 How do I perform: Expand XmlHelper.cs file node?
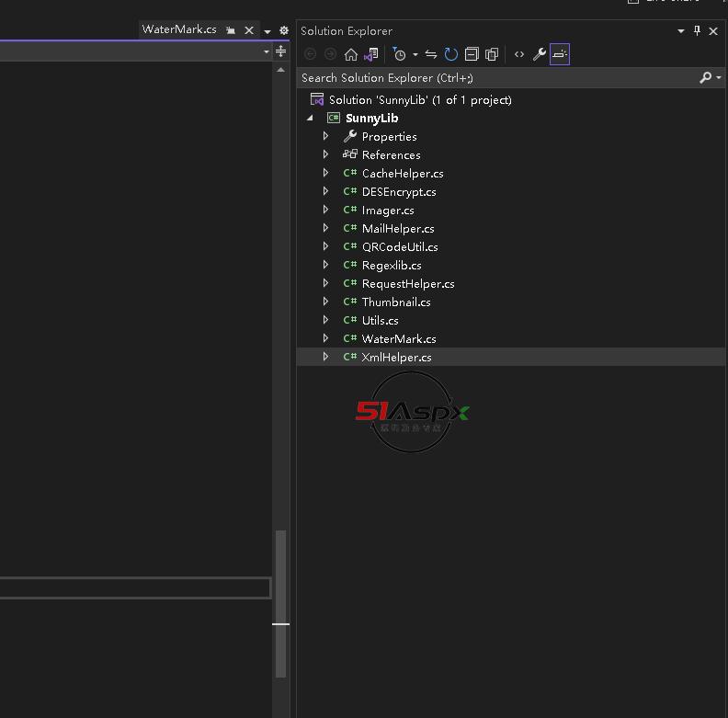click(x=325, y=356)
